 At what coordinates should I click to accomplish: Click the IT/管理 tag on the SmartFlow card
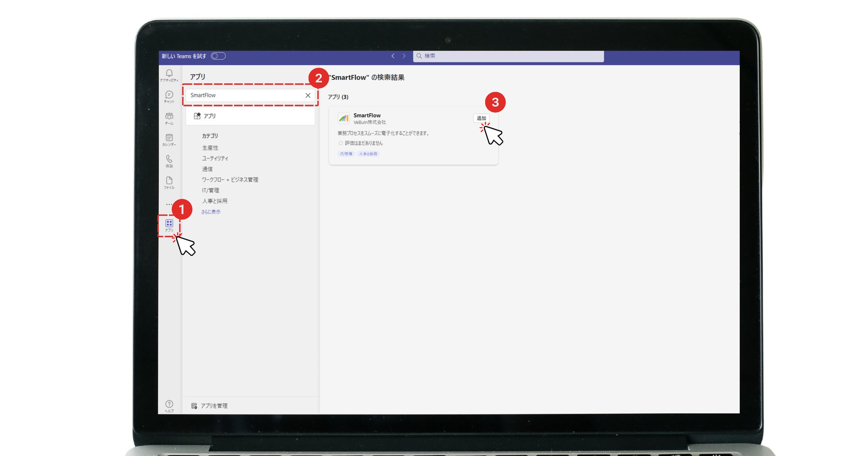(x=346, y=154)
